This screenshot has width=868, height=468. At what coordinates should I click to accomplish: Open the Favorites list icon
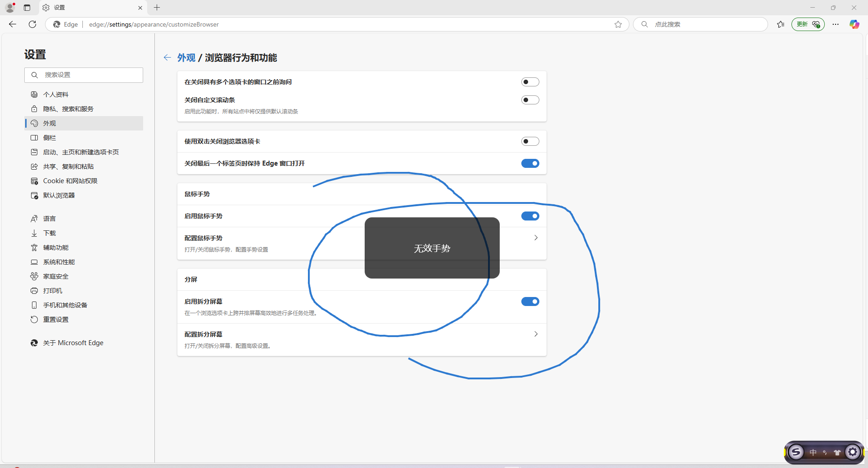click(781, 24)
